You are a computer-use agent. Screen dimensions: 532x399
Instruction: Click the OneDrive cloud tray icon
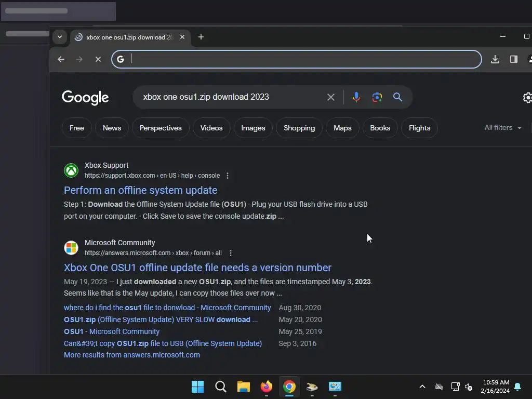pos(439,387)
